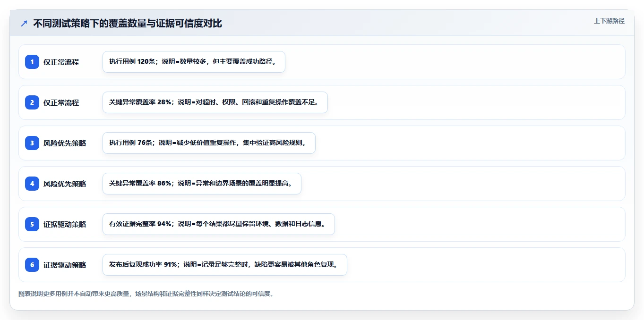Click the 证据驱动策略 label in row 5
The image size is (644, 320).
point(65,224)
